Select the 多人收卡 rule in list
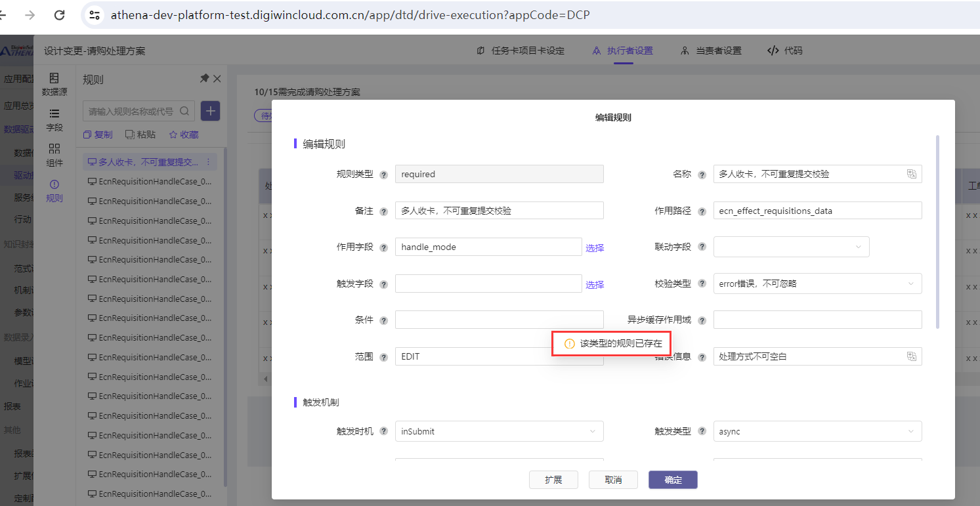This screenshot has height=506, width=980. coord(150,162)
